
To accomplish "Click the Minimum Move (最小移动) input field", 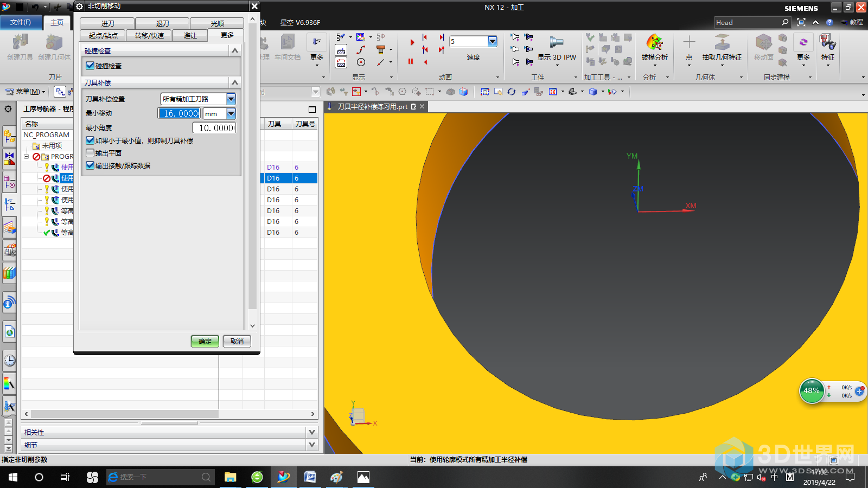I will [179, 113].
